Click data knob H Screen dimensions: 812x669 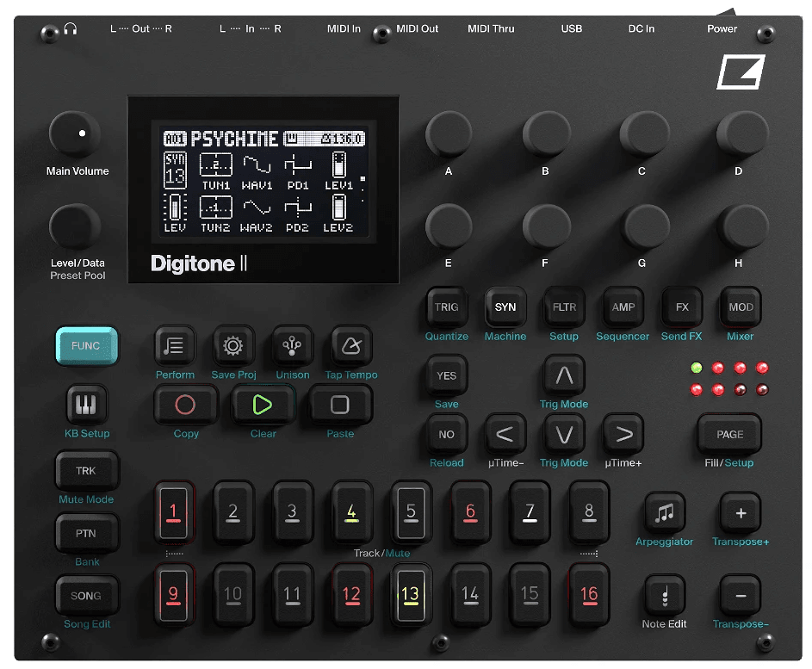[742, 226]
